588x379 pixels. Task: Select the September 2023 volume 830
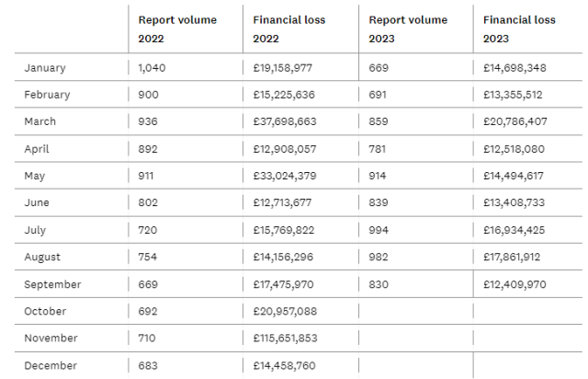(379, 284)
